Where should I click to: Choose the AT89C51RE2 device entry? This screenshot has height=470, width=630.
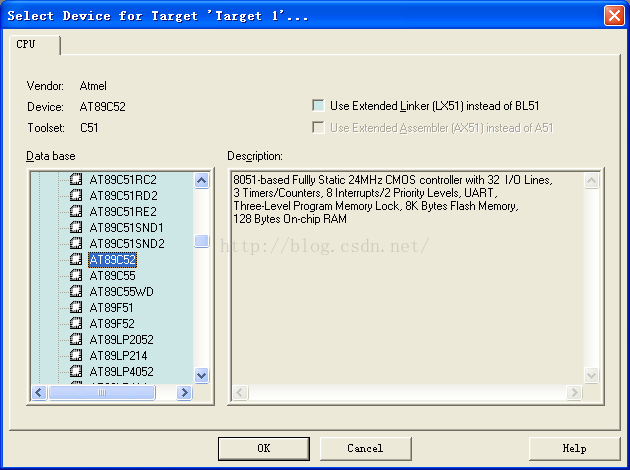click(123, 212)
